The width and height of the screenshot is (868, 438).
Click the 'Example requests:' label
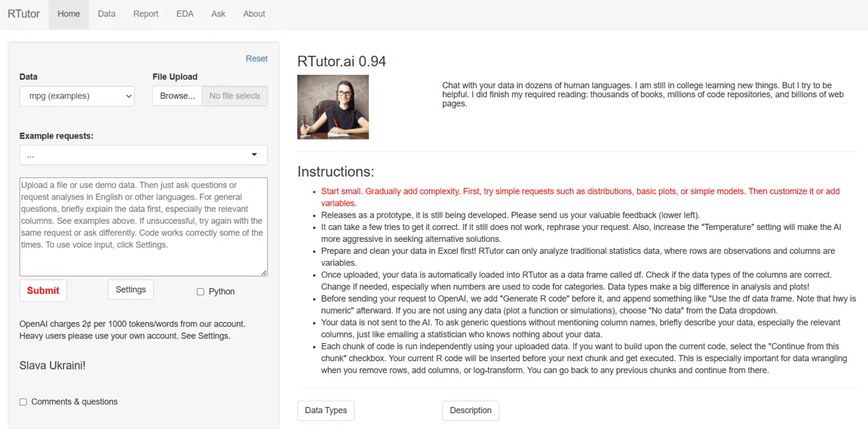(x=57, y=136)
